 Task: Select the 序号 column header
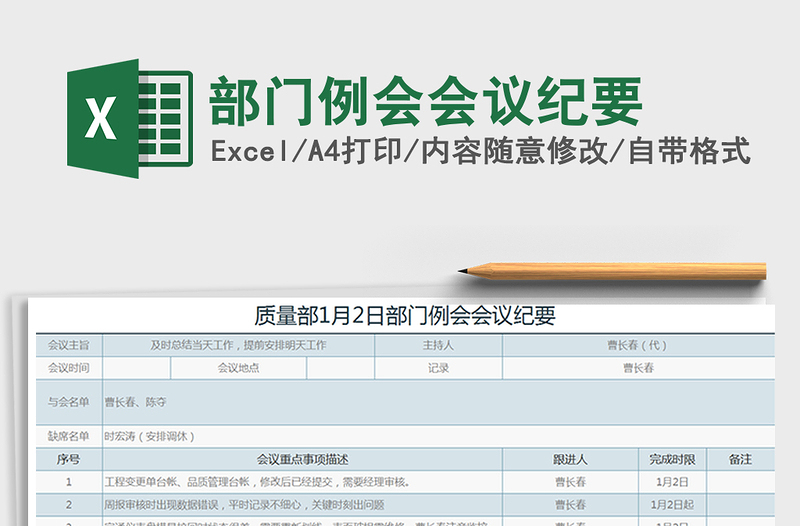click(x=69, y=459)
